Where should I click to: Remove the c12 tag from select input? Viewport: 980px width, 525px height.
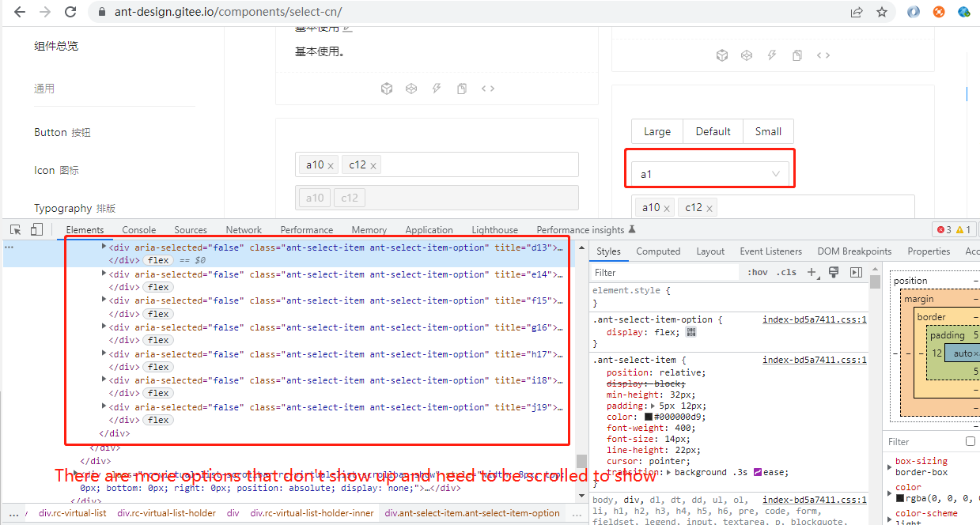(x=373, y=164)
